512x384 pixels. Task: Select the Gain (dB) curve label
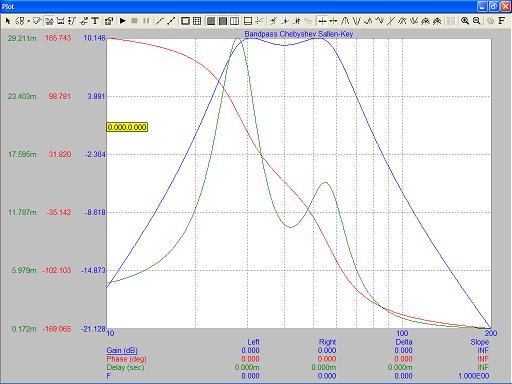(122, 350)
